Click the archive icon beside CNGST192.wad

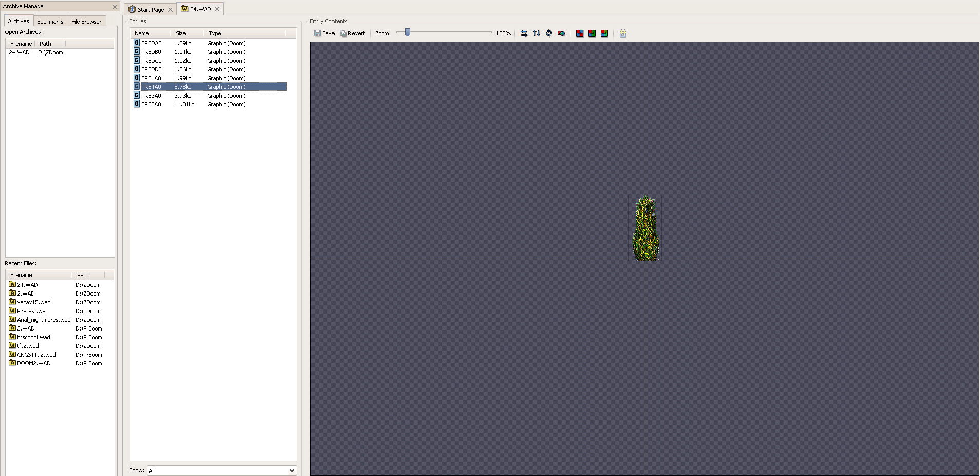(12, 354)
